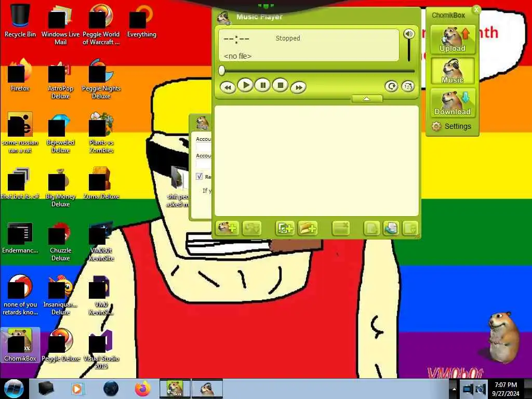Switch to Music Player taskbar button
The width and height of the screenshot is (532, 399).
pos(207,389)
